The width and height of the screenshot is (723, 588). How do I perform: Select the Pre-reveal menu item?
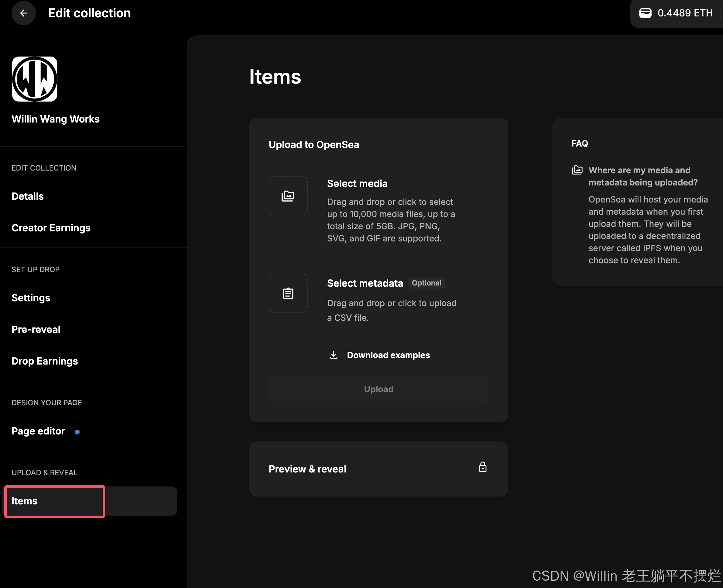point(36,330)
